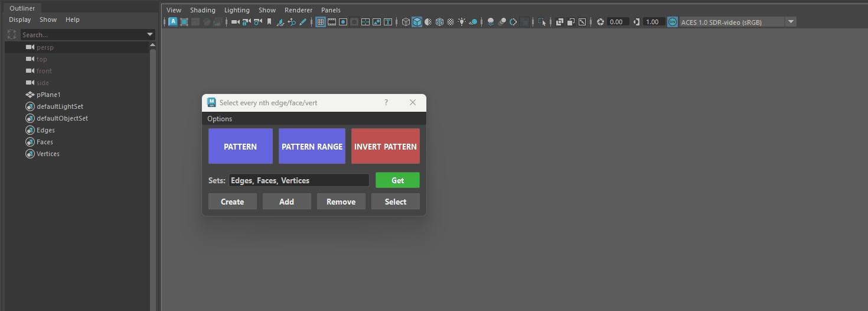This screenshot has height=311, width=868.
Task: Toggle the Film Gate display
Action: [x=332, y=22]
